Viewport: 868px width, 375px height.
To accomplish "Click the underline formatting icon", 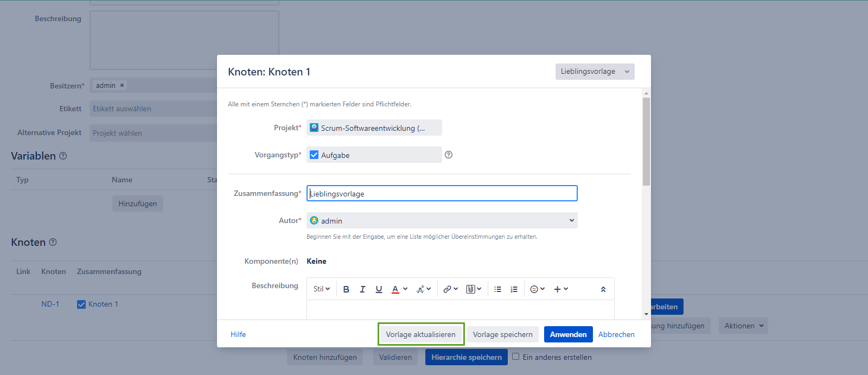I will point(379,289).
